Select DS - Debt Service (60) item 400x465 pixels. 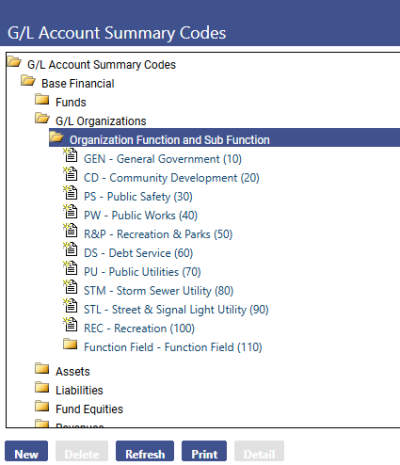coord(138,253)
